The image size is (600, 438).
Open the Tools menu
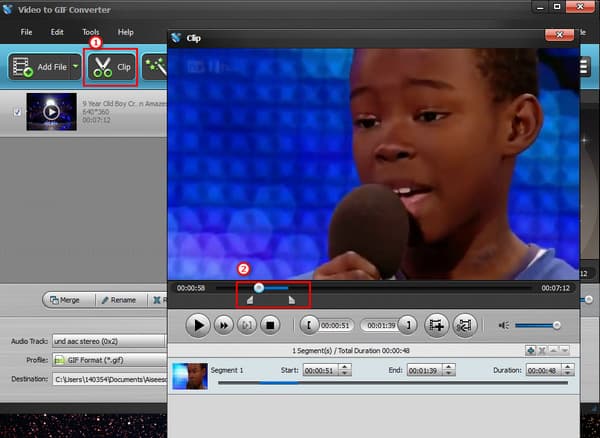91,32
